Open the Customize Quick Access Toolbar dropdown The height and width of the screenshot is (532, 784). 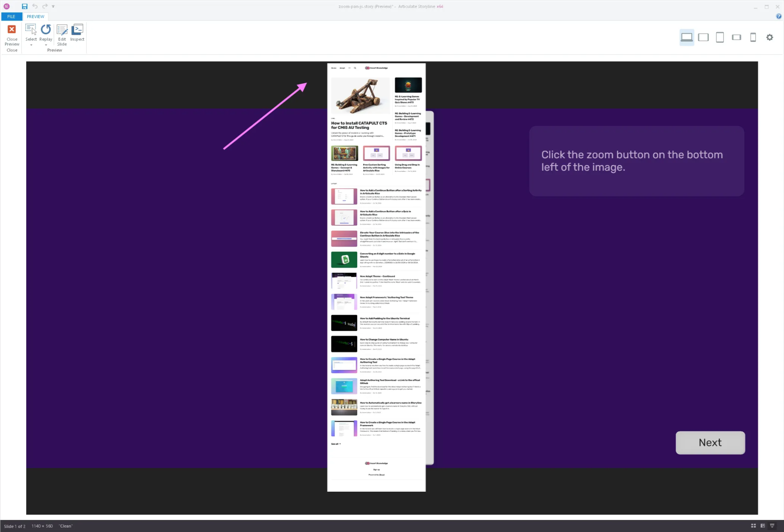click(x=53, y=6)
